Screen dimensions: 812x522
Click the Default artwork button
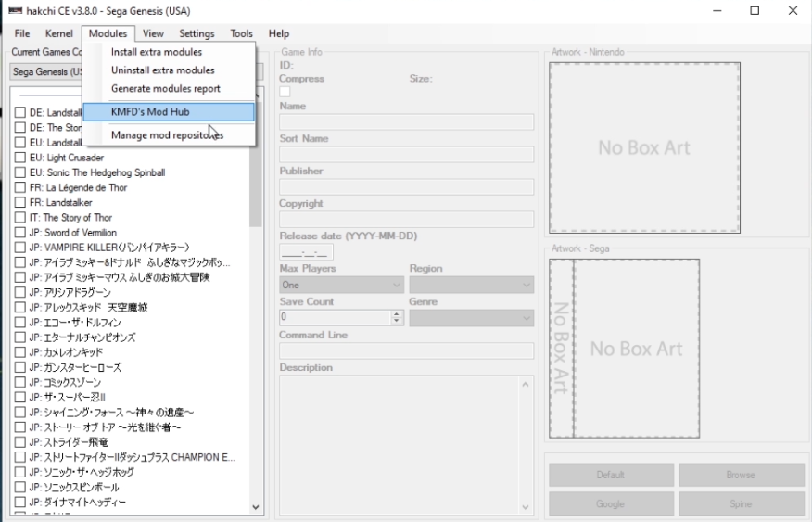pos(611,475)
